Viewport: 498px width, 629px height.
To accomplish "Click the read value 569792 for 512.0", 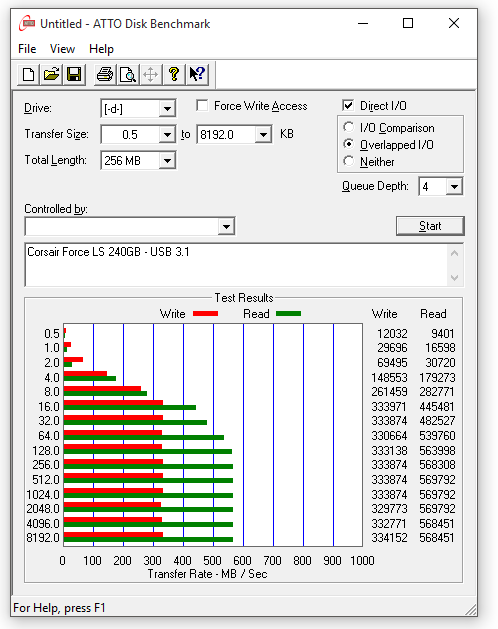I will (437, 480).
